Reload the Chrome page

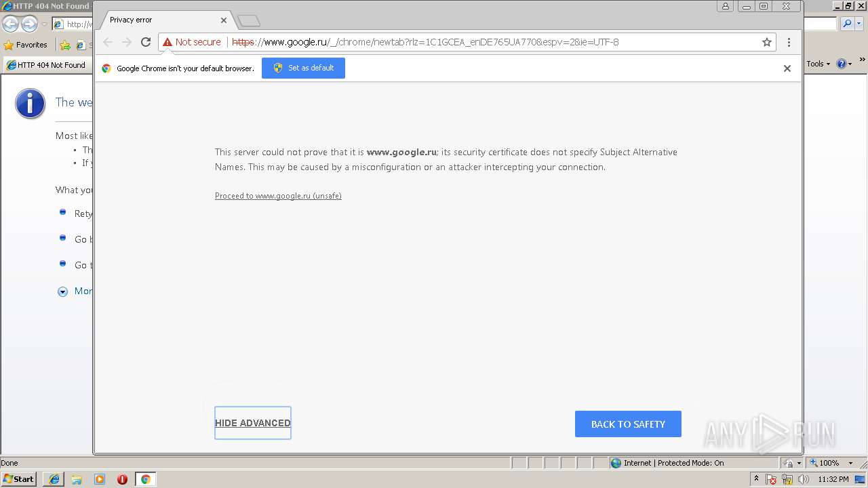(x=145, y=42)
